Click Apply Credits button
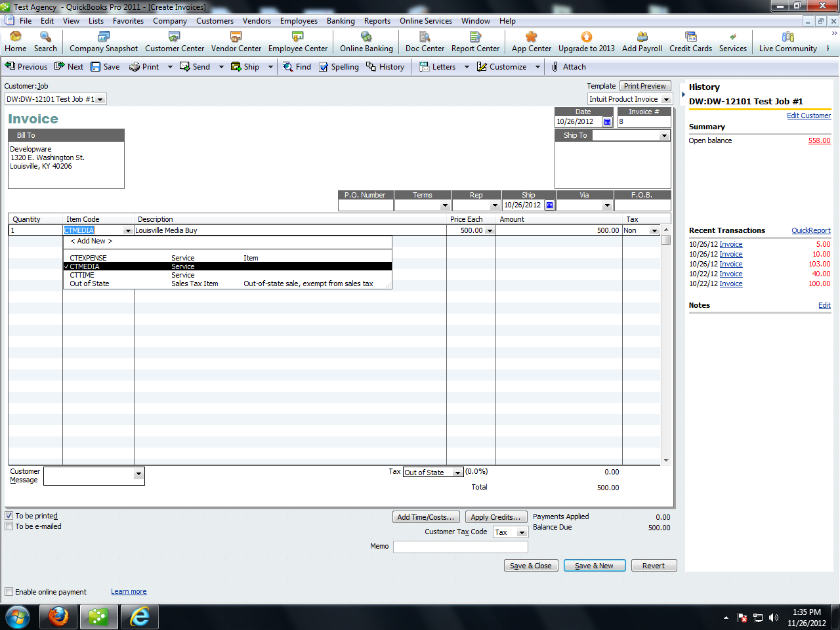The height and width of the screenshot is (630, 840). point(495,517)
